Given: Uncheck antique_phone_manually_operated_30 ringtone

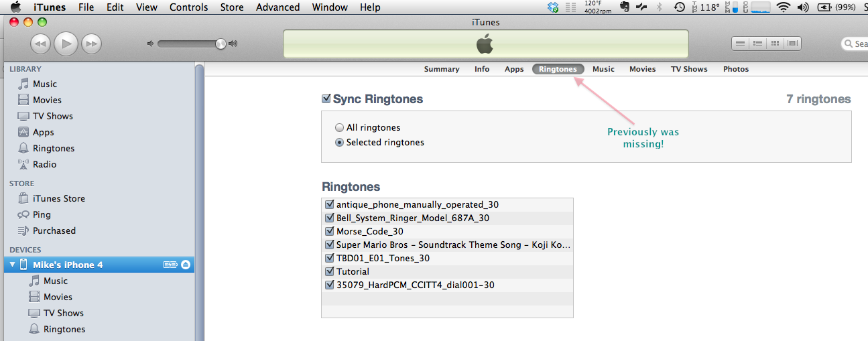Looking at the screenshot, I should click(329, 204).
